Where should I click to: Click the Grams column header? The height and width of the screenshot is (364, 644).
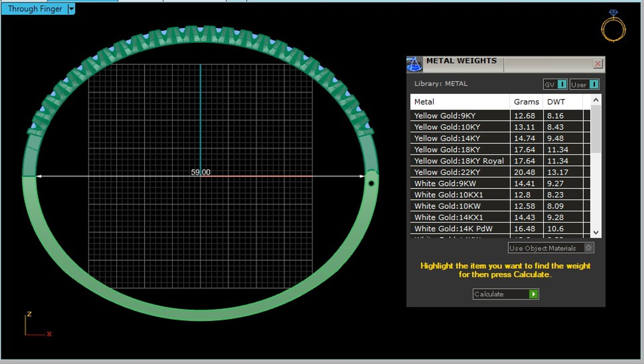[x=526, y=102]
